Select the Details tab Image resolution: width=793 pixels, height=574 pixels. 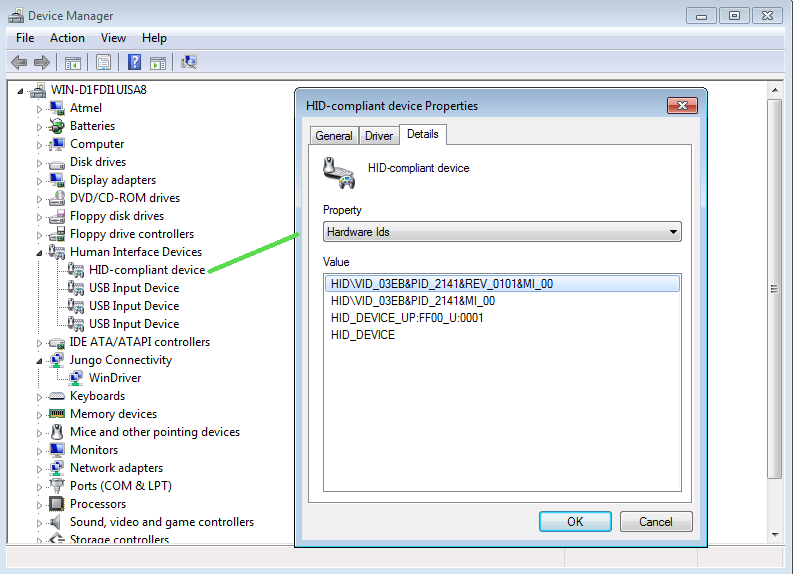(x=423, y=134)
